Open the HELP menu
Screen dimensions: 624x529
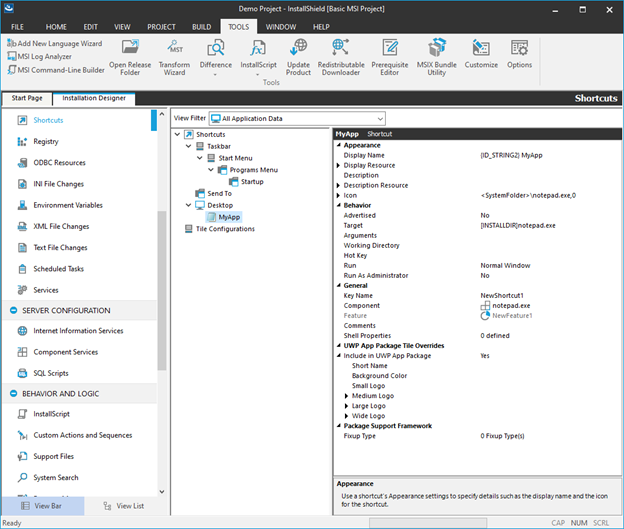(321, 27)
